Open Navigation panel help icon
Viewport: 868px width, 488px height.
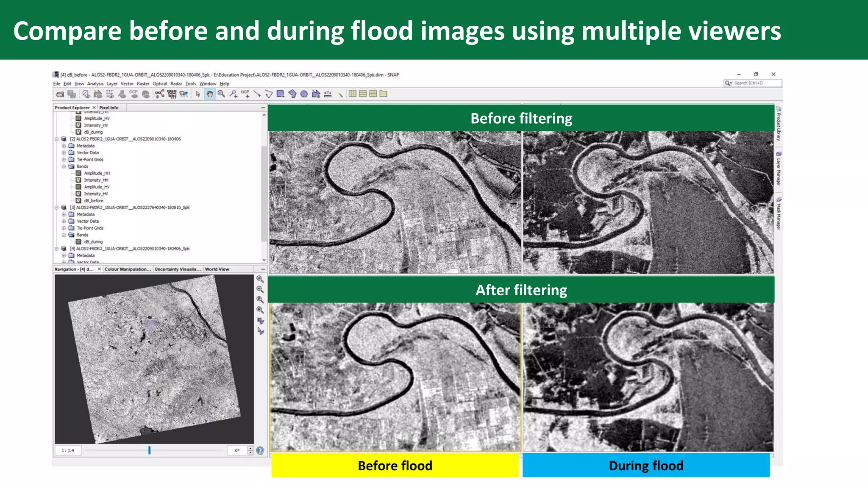(260, 451)
